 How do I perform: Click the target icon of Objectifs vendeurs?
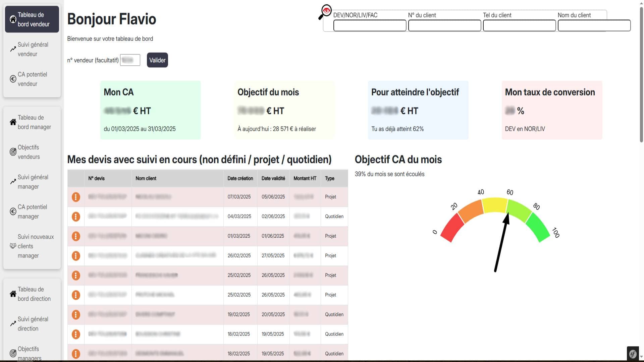(13, 152)
